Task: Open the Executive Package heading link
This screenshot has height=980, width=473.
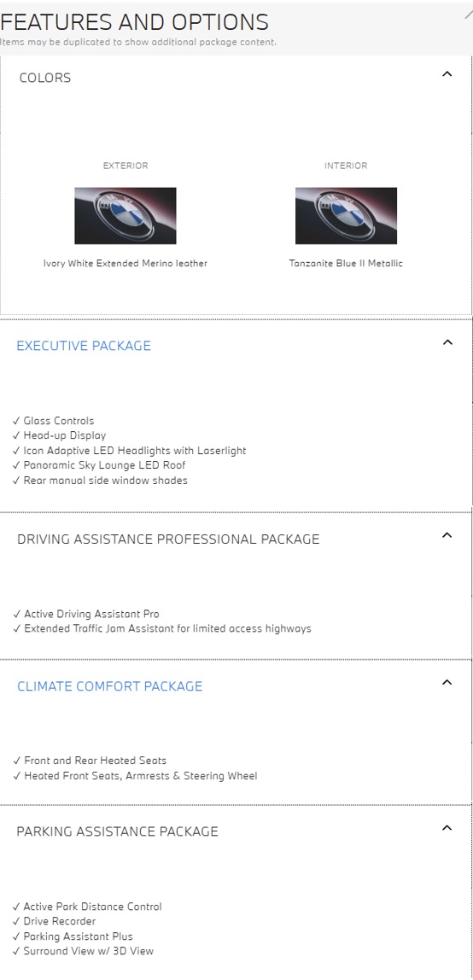Action: (84, 346)
